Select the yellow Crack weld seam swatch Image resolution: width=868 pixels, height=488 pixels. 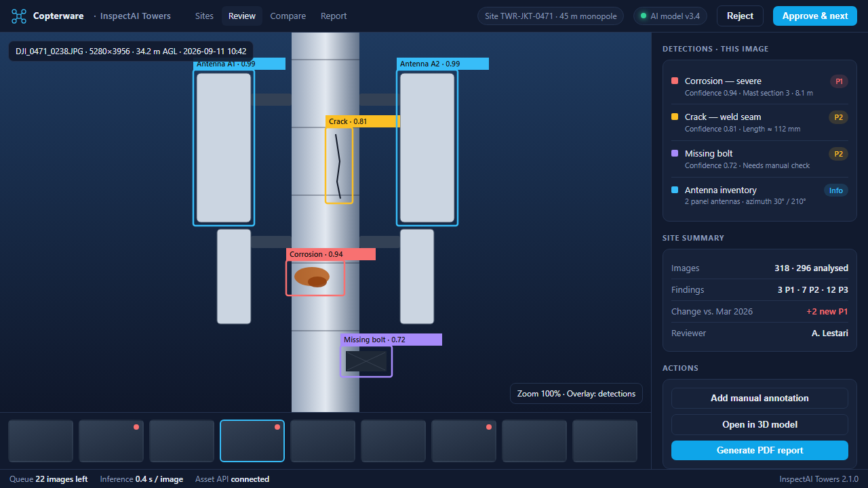[x=675, y=117]
